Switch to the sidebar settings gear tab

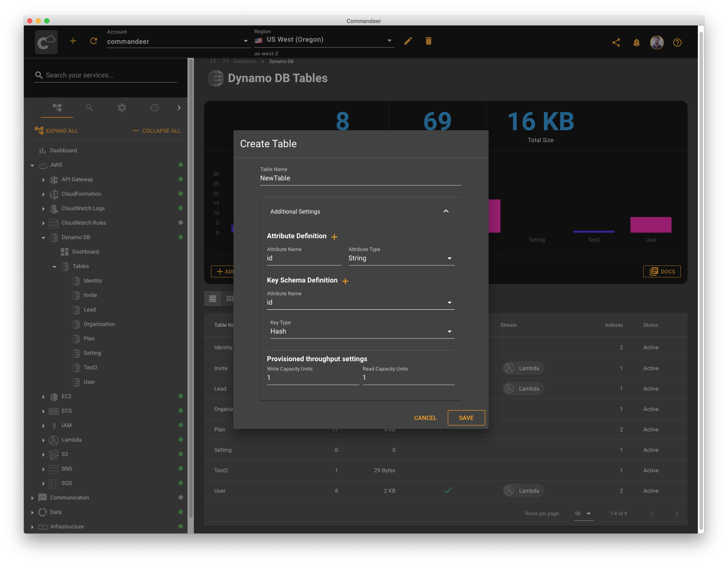122,108
